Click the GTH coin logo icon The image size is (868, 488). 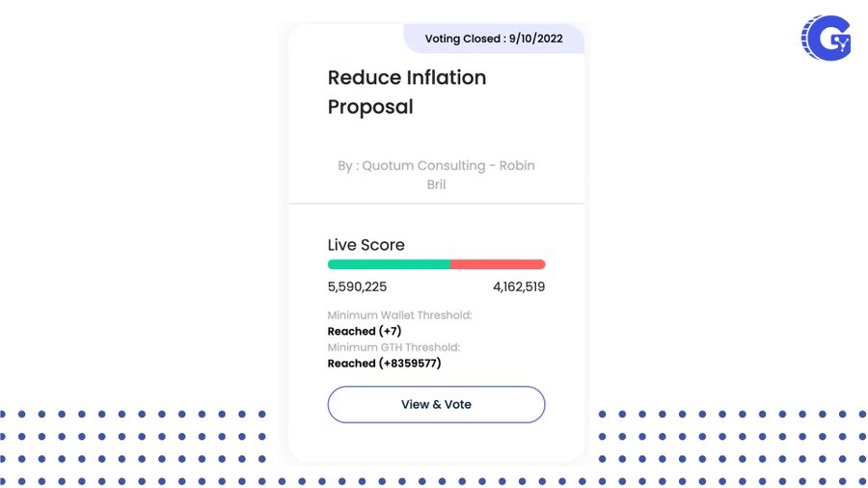coord(827,39)
